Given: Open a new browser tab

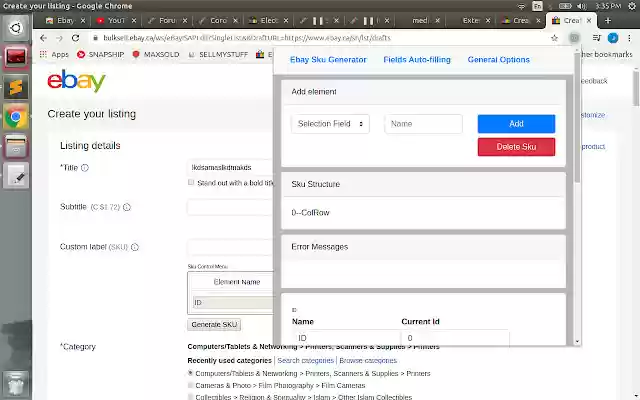Looking at the screenshot, I should pos(608,20).
